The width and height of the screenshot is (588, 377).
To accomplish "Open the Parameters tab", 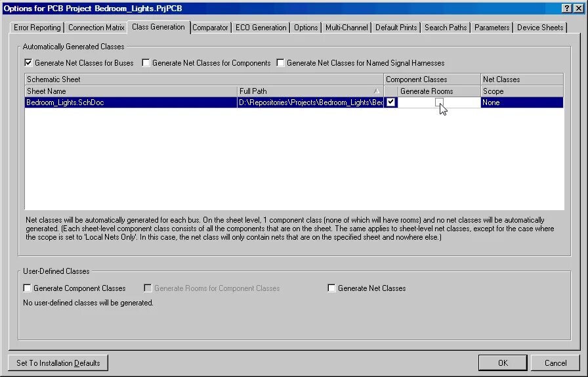I will 492,28.
